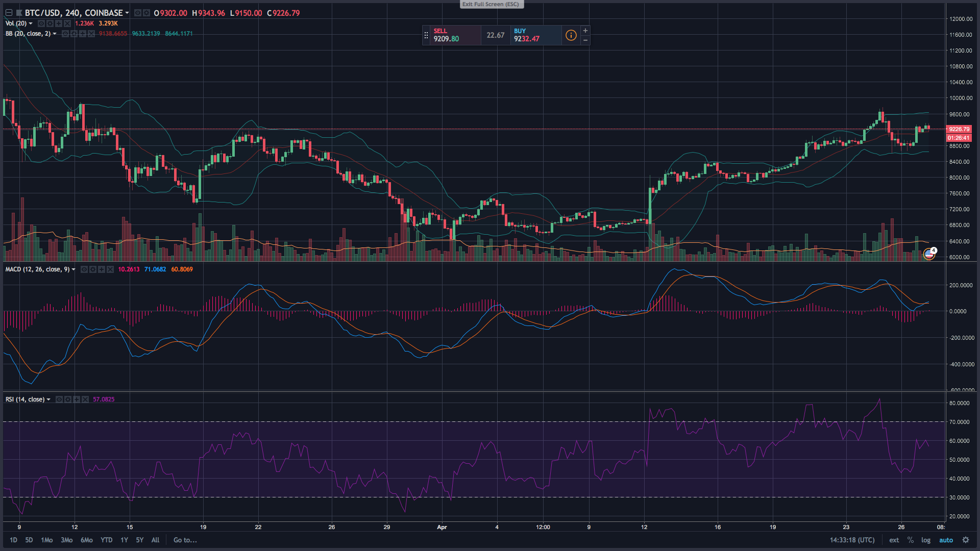The image size is (980, 551).
Task: Click the Vol value 3.293K
Action: point(108,23)
